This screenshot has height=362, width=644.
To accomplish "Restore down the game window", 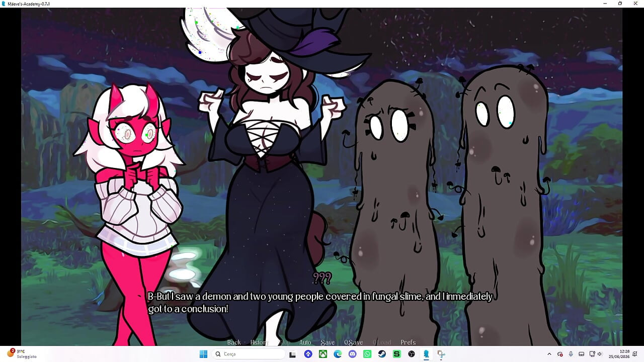I will pos(620,4).
